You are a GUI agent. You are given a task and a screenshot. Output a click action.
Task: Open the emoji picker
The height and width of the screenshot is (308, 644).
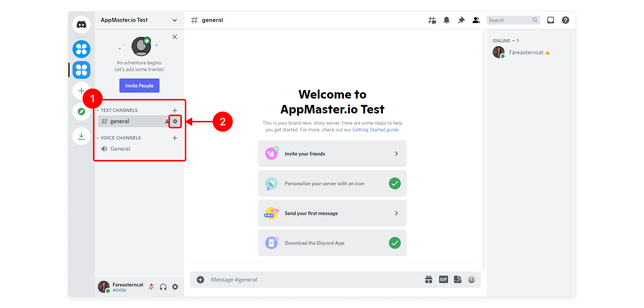[471, 280]
